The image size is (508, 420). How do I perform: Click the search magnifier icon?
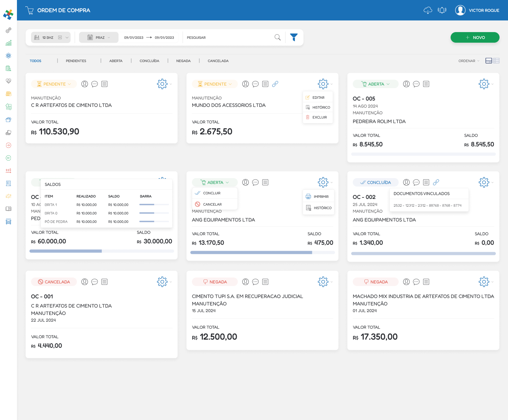pyautogui.click(x=278, y=37)
